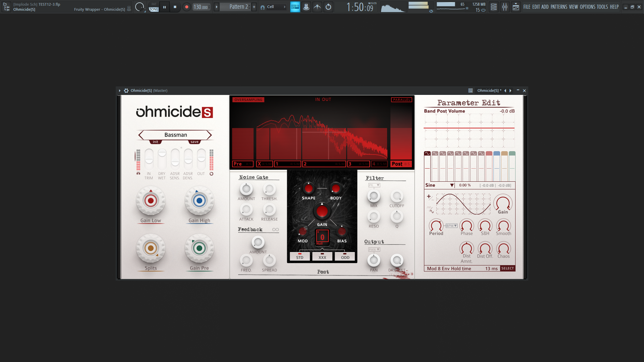Image resolution: width=644 pixels, height=362 pixels.
Task: Open the FILE menu
Action: [x=527, y=7]
